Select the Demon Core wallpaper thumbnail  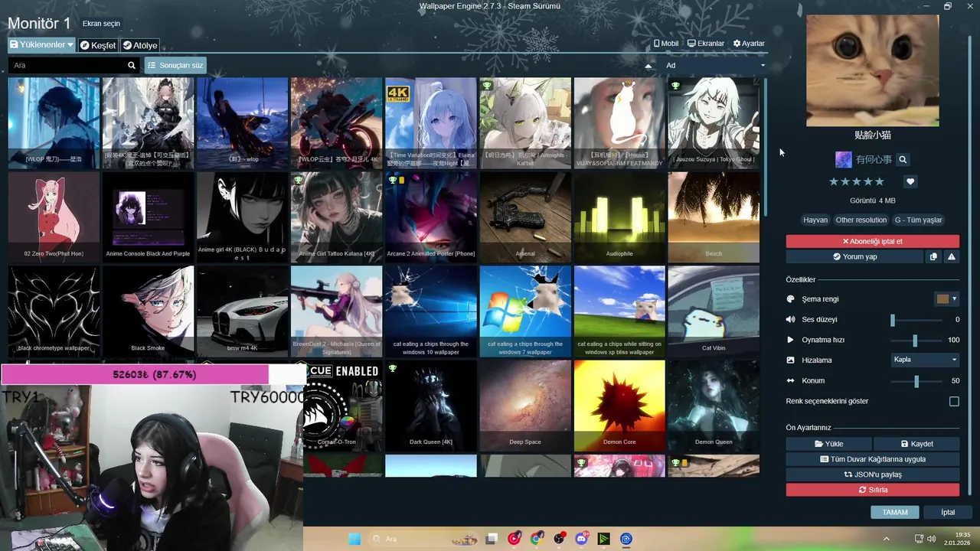click(619, 406)
